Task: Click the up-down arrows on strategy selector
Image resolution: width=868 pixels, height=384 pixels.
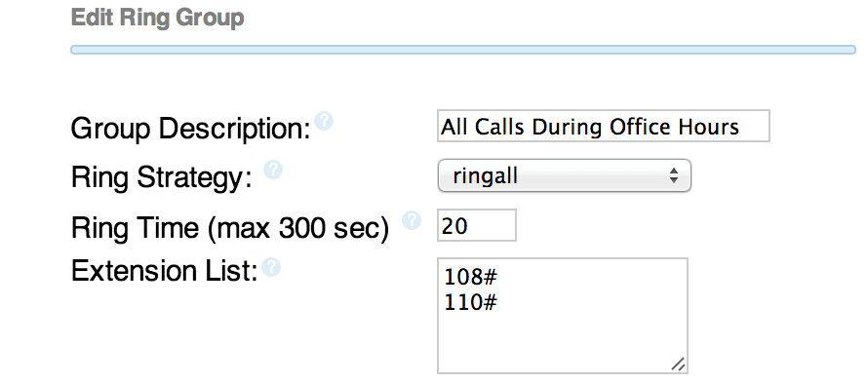Action: (673, 176)
